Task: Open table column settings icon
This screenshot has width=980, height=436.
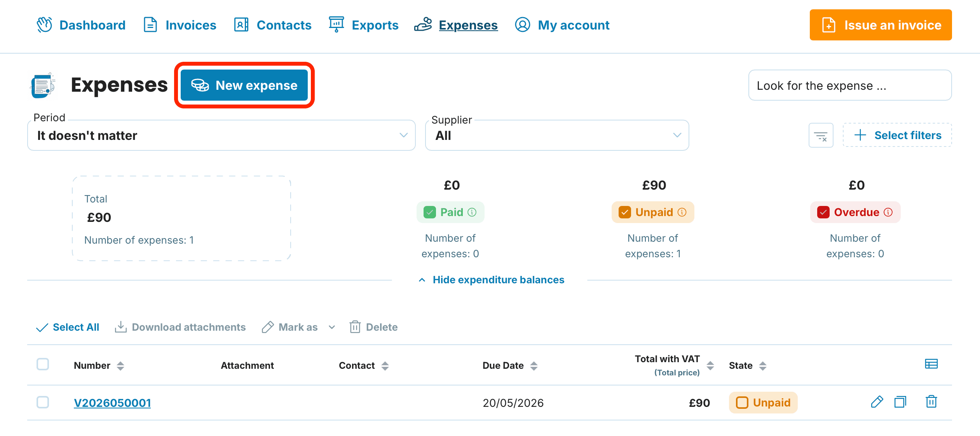Action: [x=931, y=364]
